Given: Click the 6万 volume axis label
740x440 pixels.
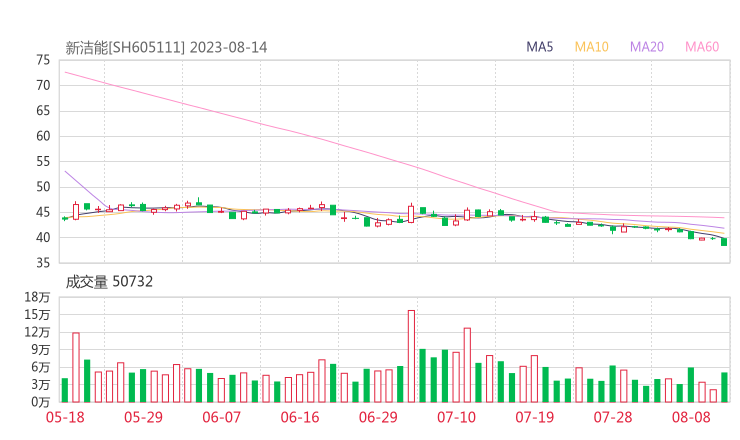Looking at the screenshot, I should 41,367.
